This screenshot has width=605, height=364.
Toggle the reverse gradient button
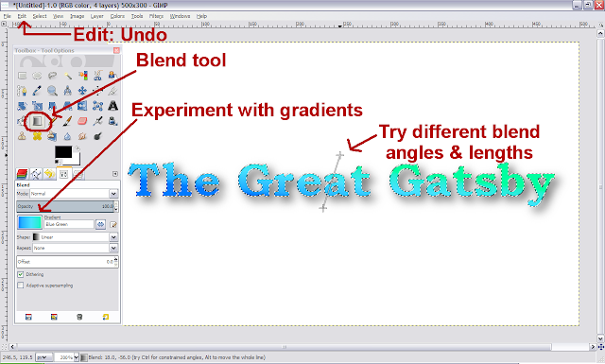101,224
